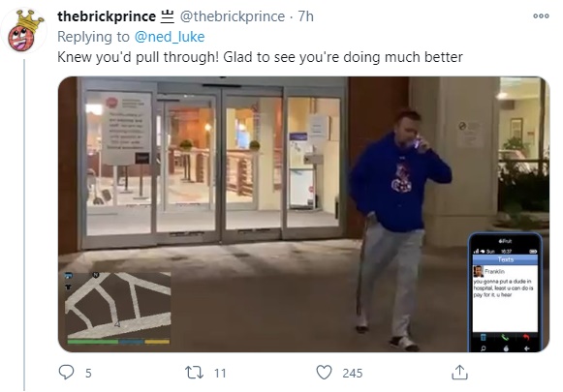Click the green health bar below minimap
Screen dimensions: 563x392
93,342
